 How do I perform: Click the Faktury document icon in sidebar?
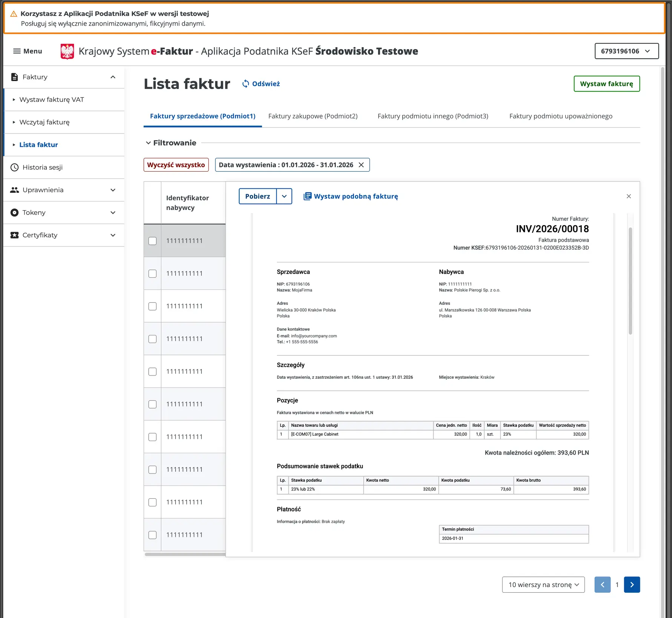coord(14,77)
